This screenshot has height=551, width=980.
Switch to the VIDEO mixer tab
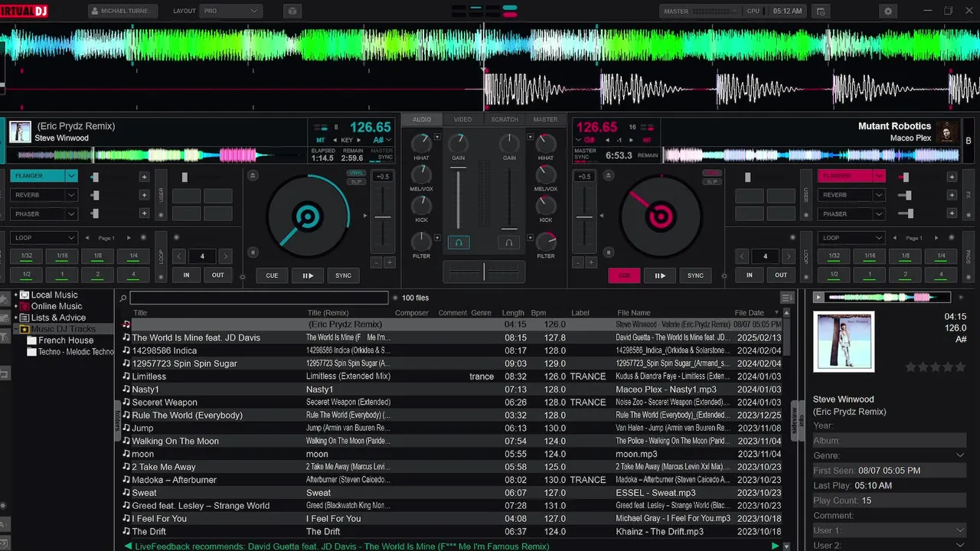coord(462,119)
